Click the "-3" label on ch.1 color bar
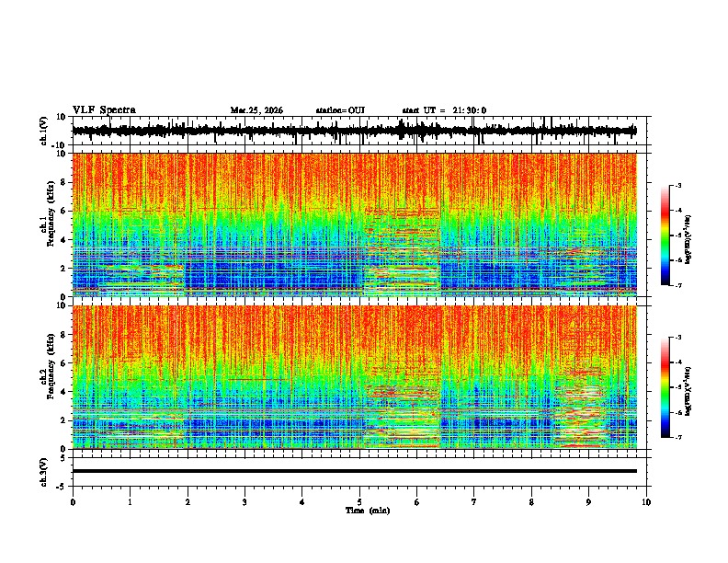 pos(677,185)
